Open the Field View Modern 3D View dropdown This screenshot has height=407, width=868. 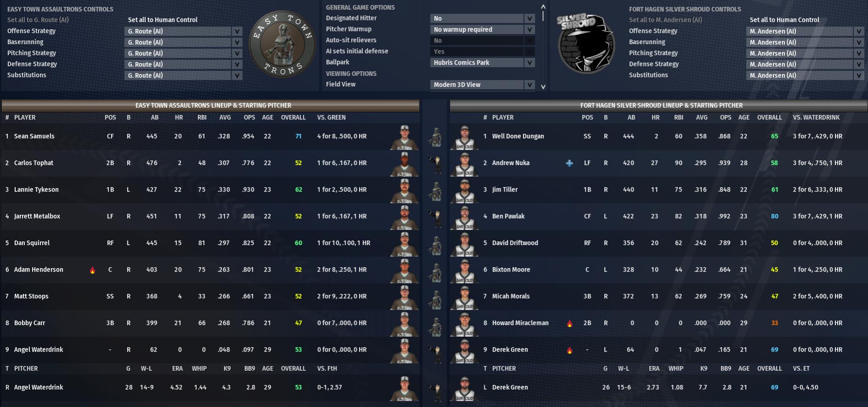tap(482, 85)
